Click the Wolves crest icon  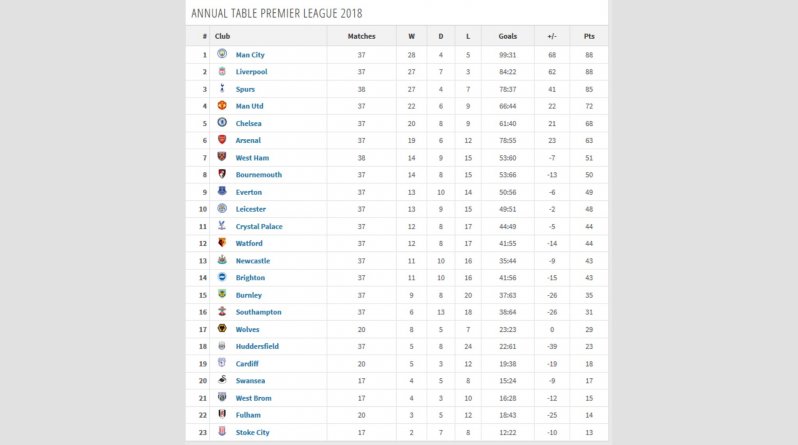click(222, 328)
